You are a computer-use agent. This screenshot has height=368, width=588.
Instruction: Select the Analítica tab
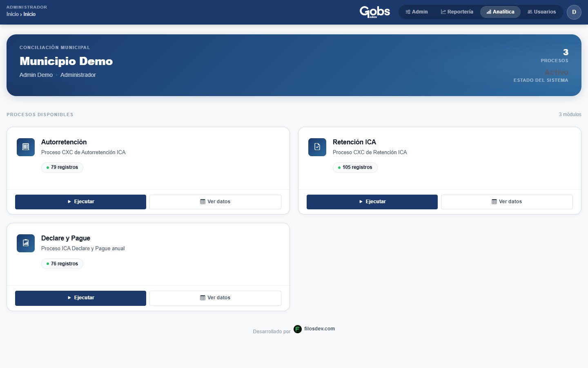pos(500,12)
